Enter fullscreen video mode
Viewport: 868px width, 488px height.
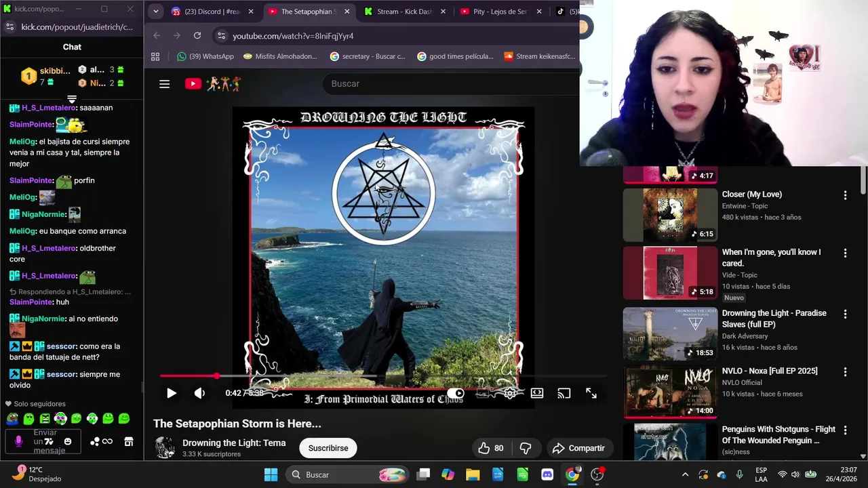point(591,393)
